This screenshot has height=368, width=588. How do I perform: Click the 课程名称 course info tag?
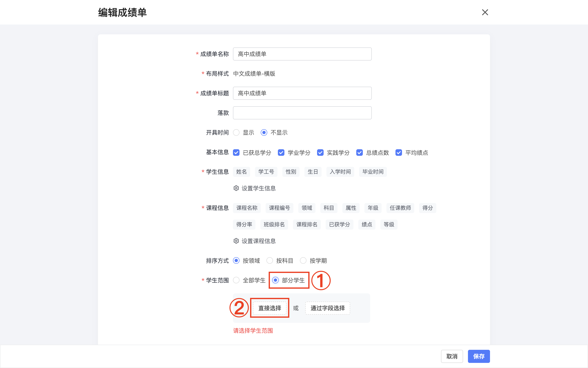247,208
